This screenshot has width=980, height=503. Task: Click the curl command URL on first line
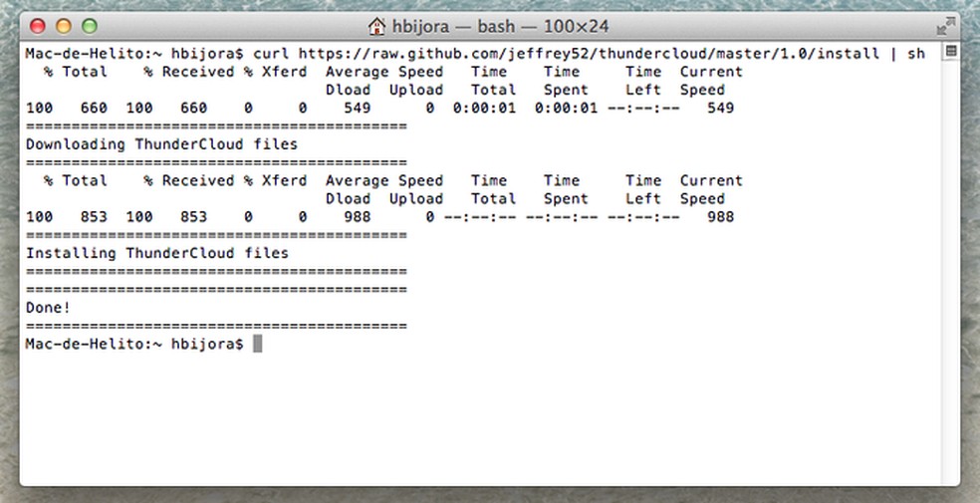point(589,54)
